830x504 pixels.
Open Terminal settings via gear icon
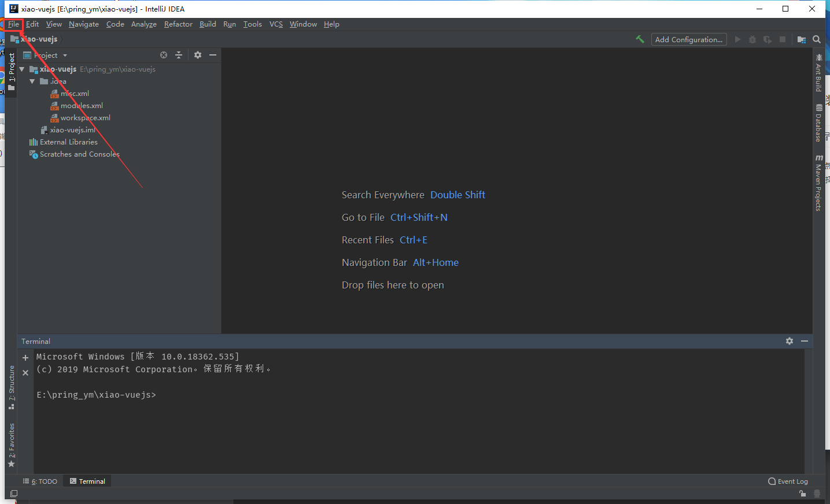tap(790, 341)
